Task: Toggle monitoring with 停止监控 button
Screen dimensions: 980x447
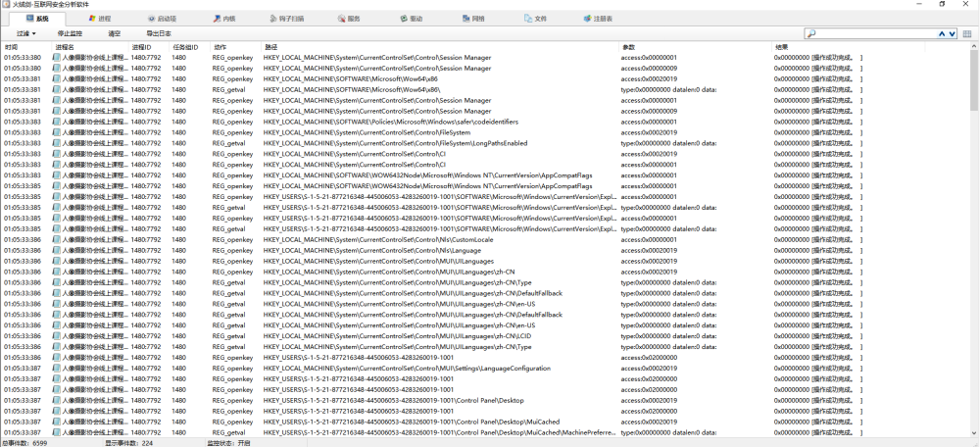Action: (x=70, y=33)
